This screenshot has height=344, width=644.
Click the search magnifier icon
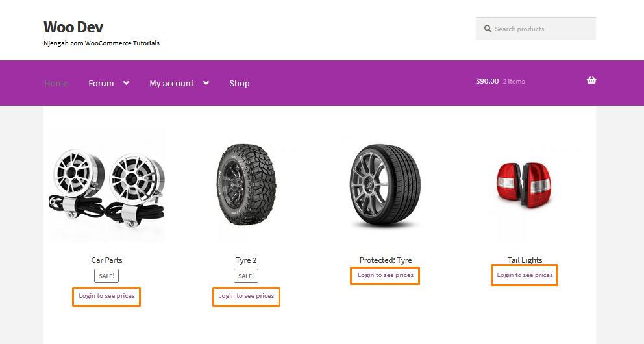pos(487,29)
